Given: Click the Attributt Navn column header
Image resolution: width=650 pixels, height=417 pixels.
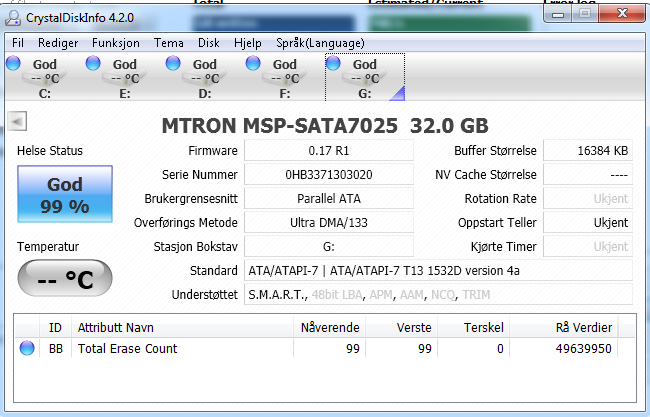Looking at the screenshot, I should [182, 327].
